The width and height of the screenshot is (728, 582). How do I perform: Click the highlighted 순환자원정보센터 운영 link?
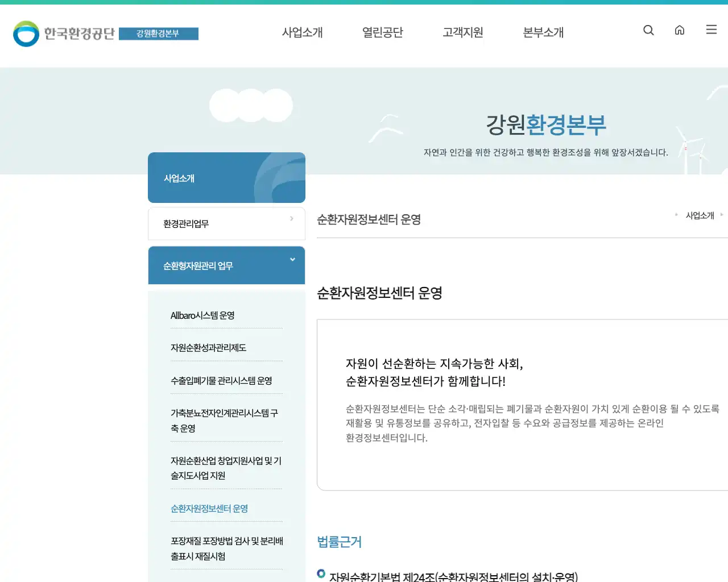(208, 509)
